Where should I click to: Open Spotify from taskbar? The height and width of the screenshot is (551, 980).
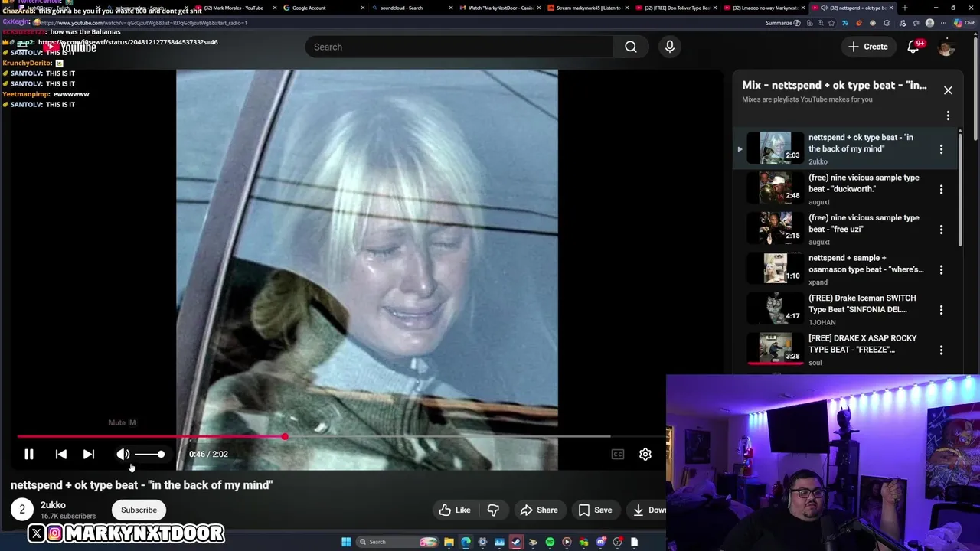[550, 542]
